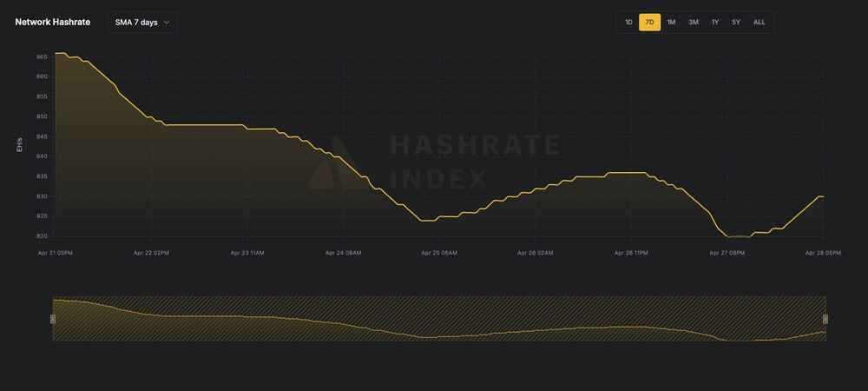
Task: Click the Apr 22 02PM axis label
Action: tap(151, 253)
